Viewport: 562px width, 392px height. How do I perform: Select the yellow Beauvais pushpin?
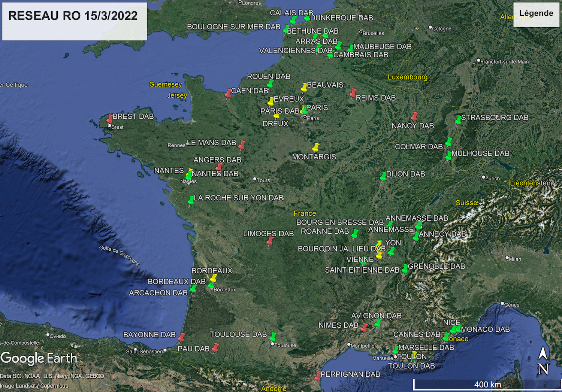click(x=304, y=87)
